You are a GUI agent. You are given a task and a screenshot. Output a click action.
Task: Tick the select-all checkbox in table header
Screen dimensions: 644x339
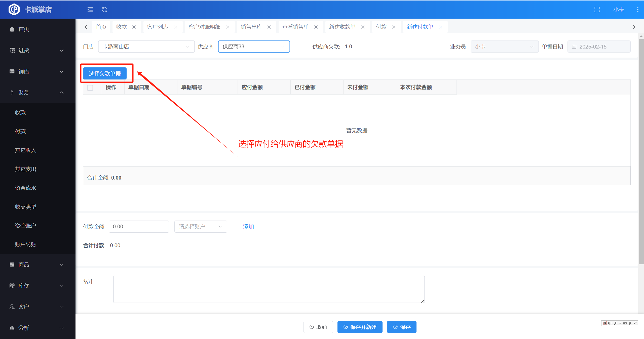[x=90, y=88]
